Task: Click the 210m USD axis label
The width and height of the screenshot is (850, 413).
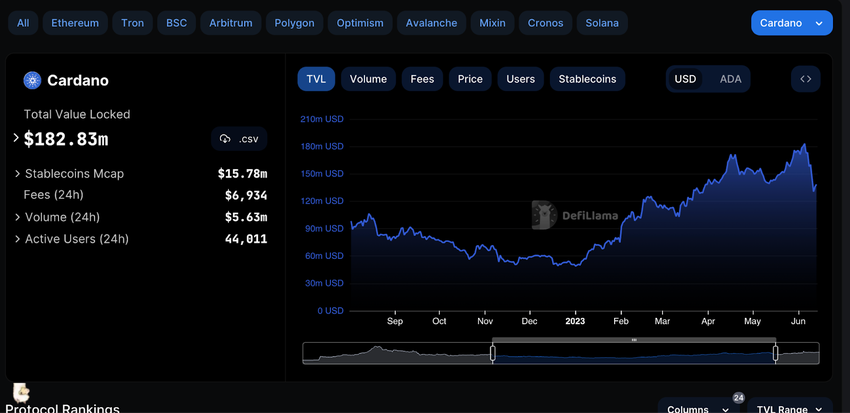Action: click(x=321, y=119)
